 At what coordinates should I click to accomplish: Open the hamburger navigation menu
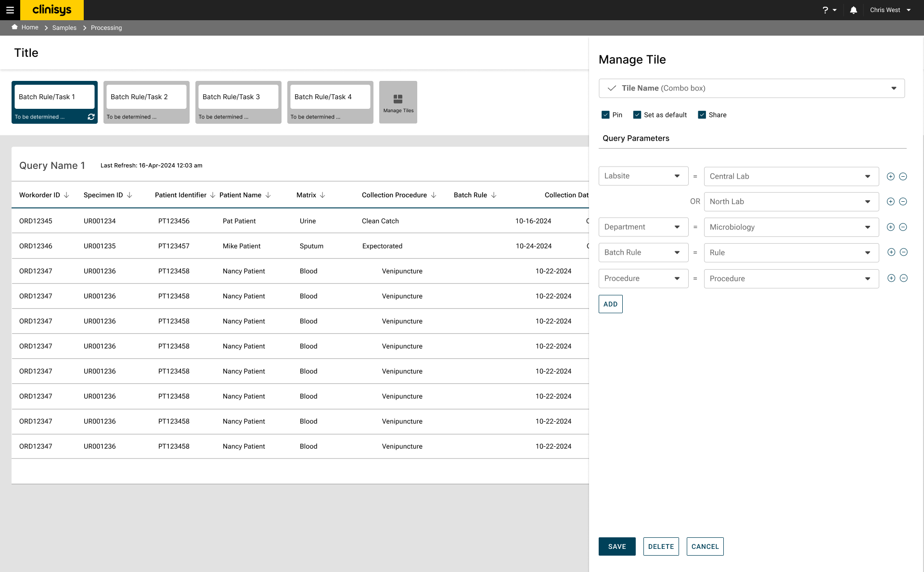pos(10,10)
